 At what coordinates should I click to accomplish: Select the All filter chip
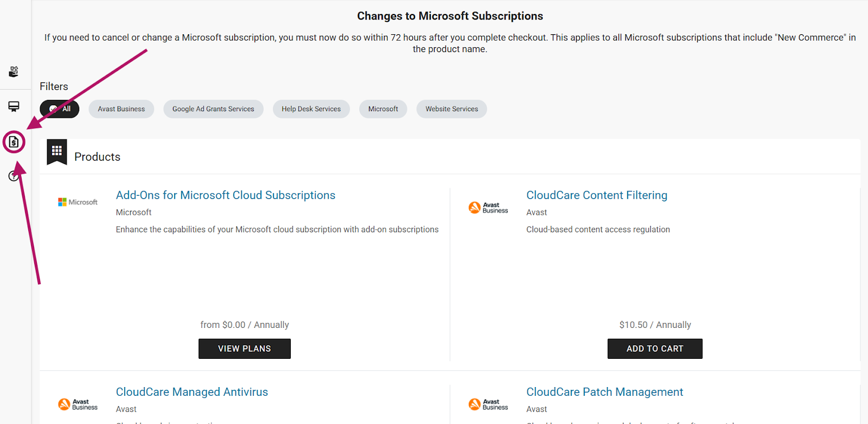(x=60, y=109)
